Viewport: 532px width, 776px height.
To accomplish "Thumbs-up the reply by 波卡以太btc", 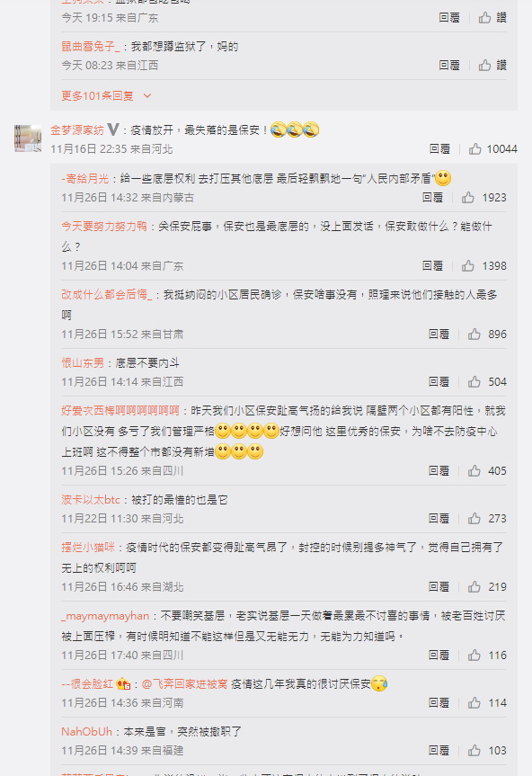I will 474,518.
